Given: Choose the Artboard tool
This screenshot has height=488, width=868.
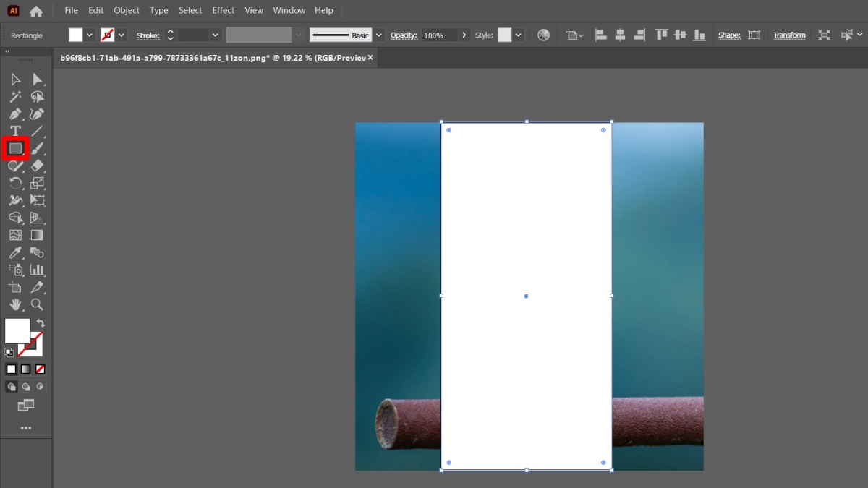Looking at the screenshot, I should (x=15, y=287).
